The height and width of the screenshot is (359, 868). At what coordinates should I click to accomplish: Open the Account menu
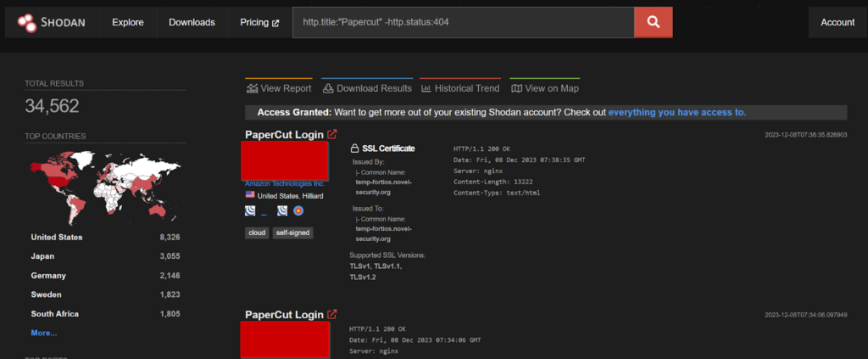coord(837,22)
